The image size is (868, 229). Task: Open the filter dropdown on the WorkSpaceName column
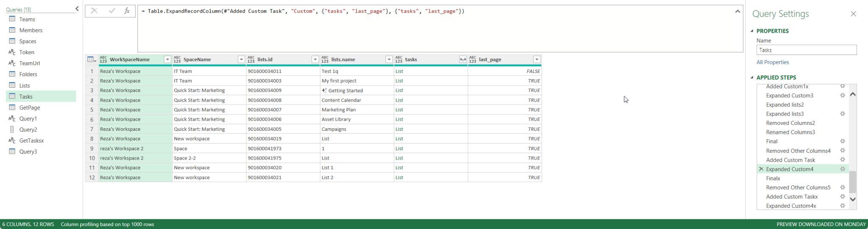click(x=167, y=60)
